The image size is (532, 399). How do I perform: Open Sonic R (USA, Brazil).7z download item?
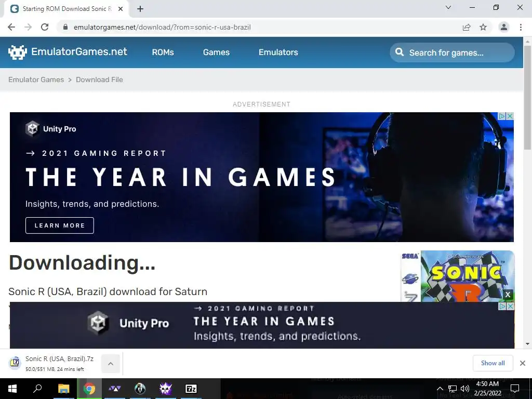[51, 363]
